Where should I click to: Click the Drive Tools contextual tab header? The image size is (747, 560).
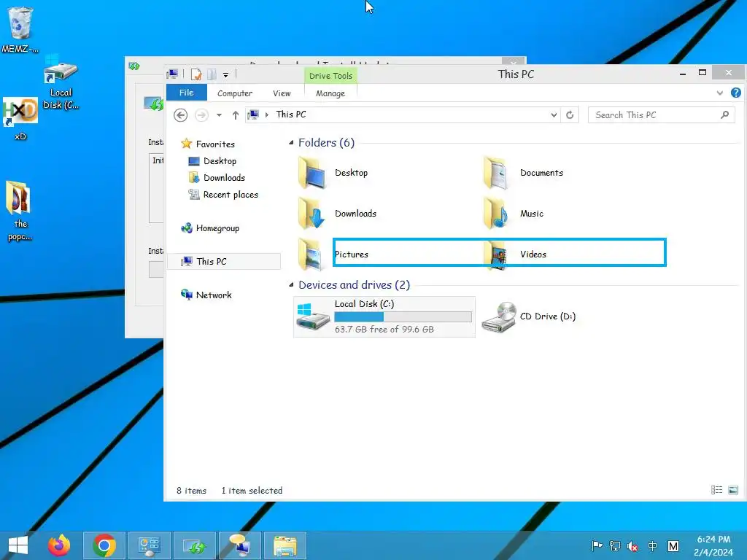[x=330, y=76]
